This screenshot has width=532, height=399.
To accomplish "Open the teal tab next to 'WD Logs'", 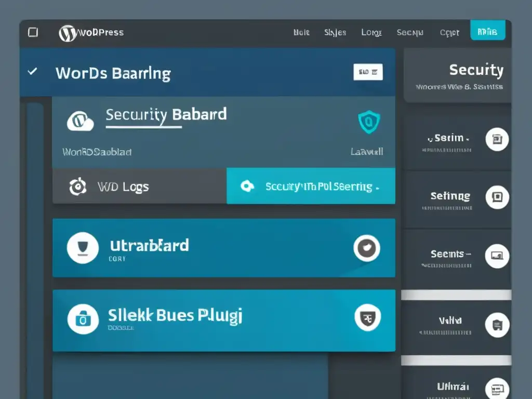I will [311, 186].
